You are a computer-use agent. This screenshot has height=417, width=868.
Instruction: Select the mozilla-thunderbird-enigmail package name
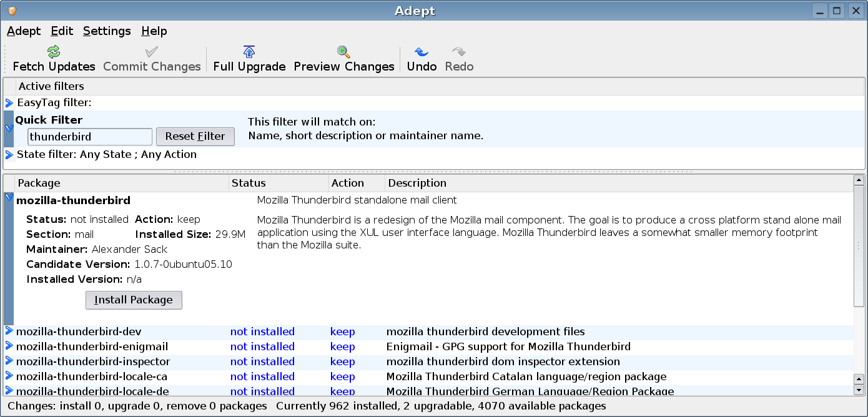tap(92, 346)
